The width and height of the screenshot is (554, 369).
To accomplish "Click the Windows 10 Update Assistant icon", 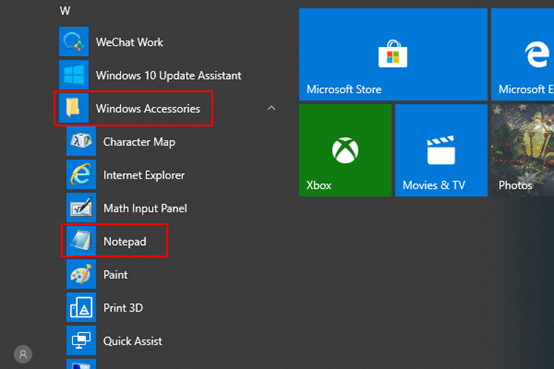I will click(x=74, y=75).
